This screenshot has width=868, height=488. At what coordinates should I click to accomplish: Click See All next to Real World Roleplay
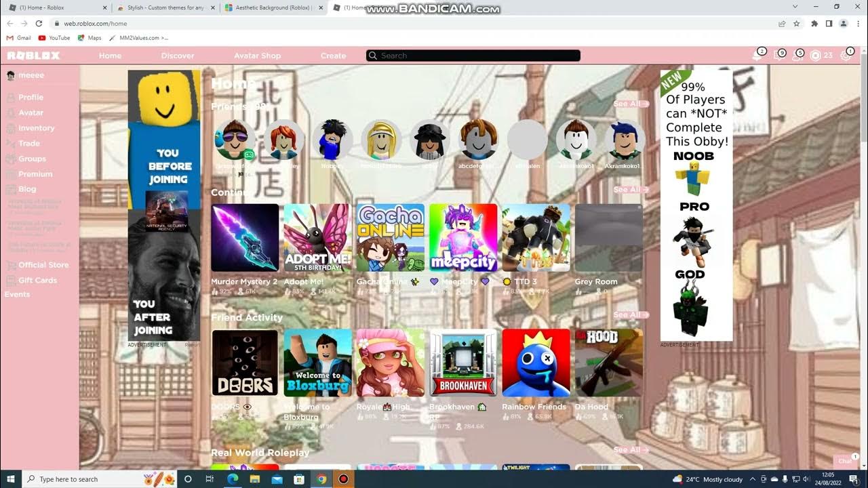pos(631,449)
